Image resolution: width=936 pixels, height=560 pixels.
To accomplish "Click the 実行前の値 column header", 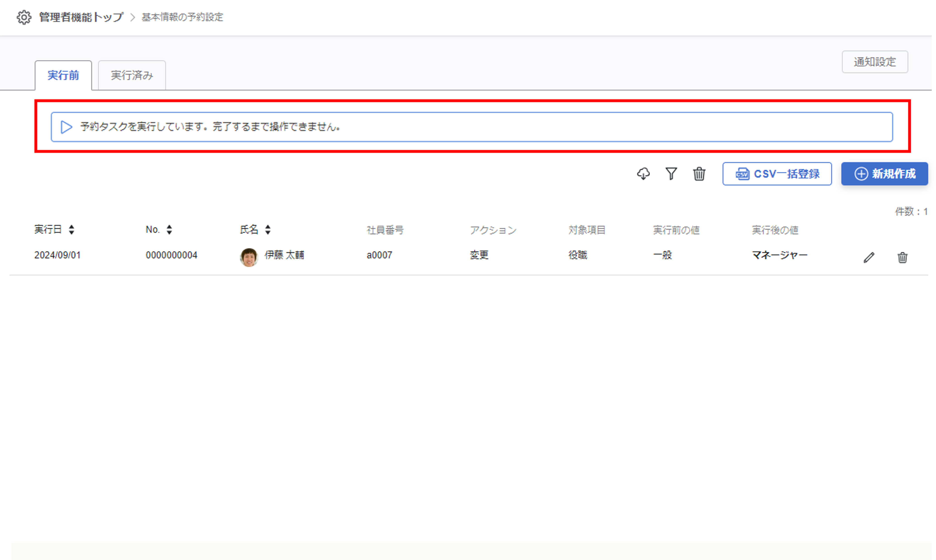I will 677,230.
